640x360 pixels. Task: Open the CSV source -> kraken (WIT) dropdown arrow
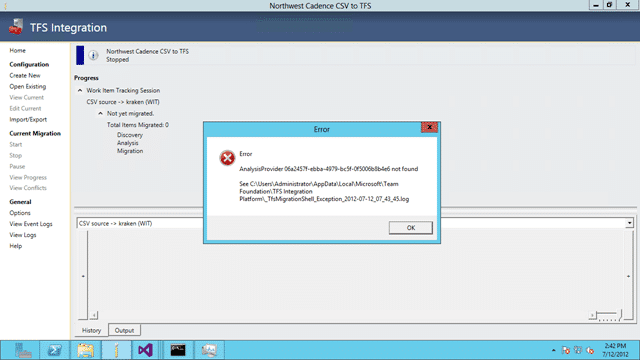pyautogui.click(x=629, y=223)
